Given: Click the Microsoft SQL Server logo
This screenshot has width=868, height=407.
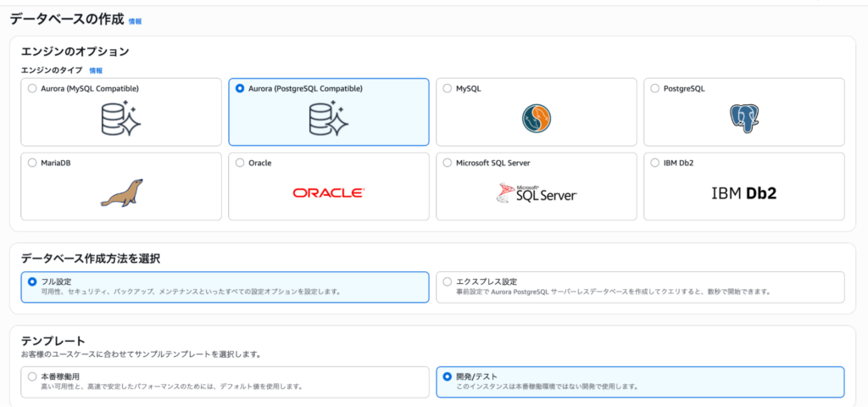Looking at the screenshot, I should [x=536, y=193].
